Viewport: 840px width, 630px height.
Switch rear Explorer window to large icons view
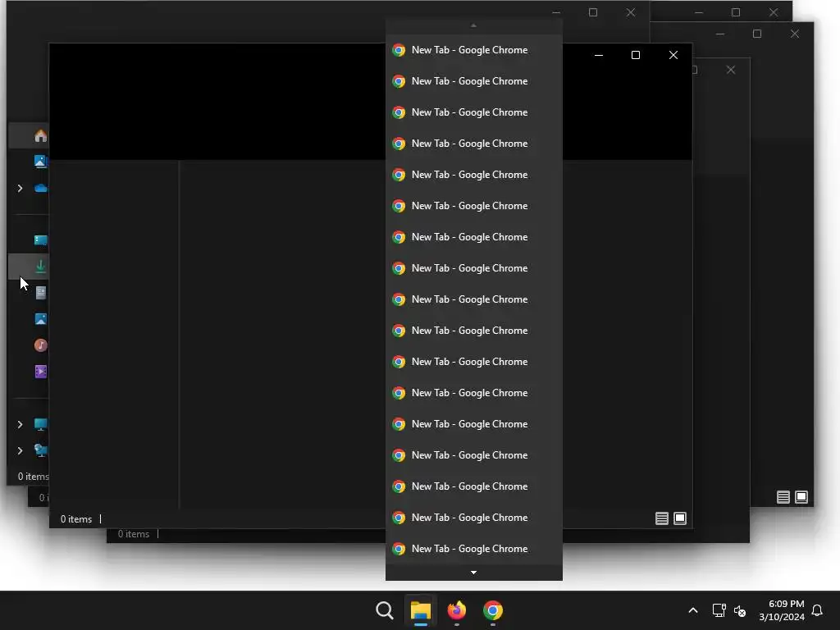point(801,497)
